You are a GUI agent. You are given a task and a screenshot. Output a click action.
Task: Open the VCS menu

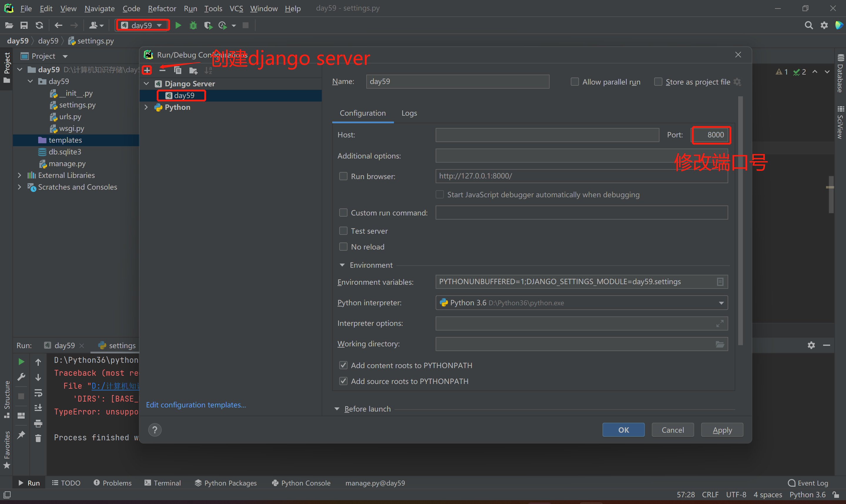(236, 9)
